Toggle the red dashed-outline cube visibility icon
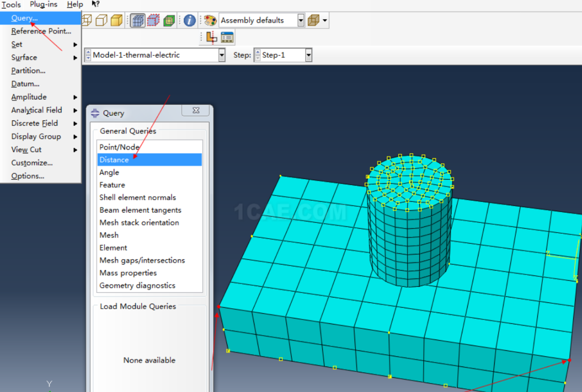Screen dimensions: 582x392 tap(153, 20)
